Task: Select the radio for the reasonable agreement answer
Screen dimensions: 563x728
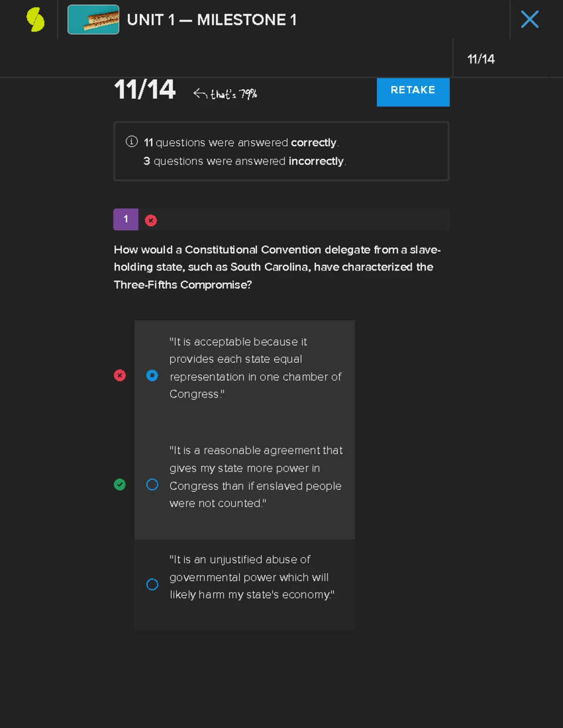Action: click(152, 485)
